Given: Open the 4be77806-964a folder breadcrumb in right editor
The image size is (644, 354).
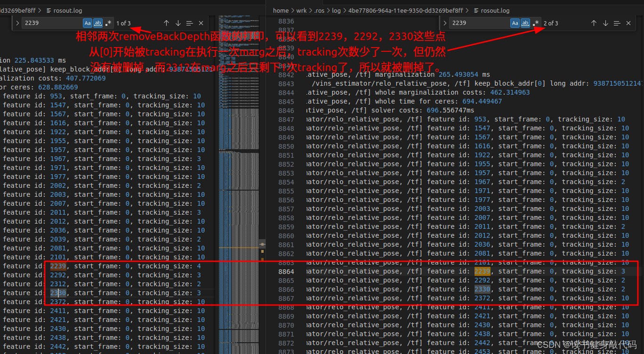Looking at the screenshot, I should point(406,10).
